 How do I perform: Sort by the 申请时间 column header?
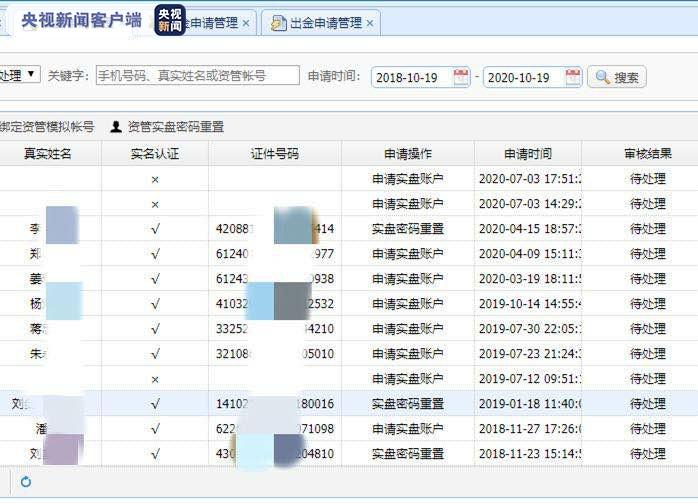click(527, 154)
